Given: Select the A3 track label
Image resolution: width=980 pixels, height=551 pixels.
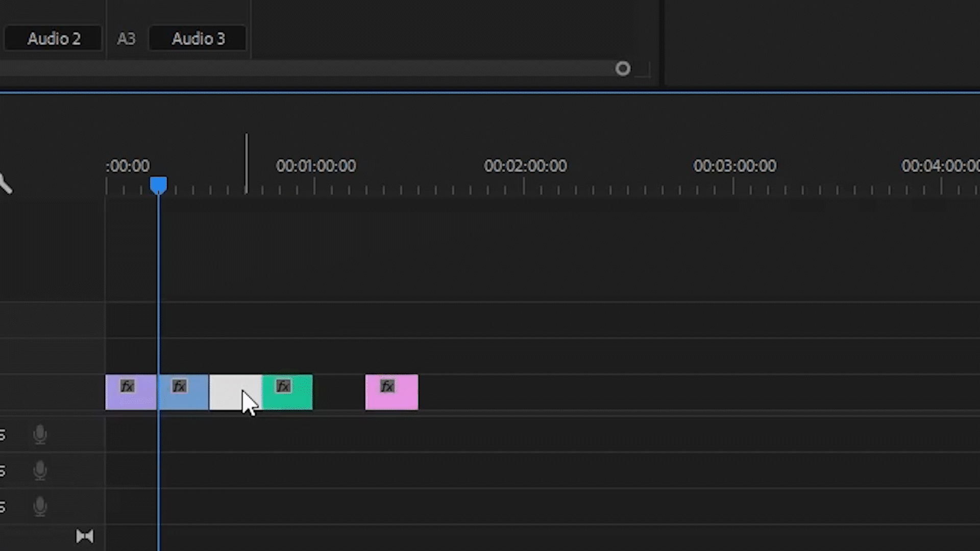Looking at the screenshot, I should click(126, 39).
